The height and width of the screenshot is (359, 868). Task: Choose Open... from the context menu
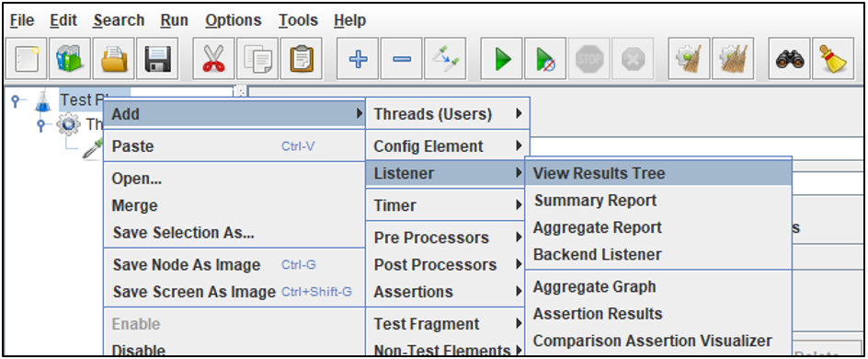point(234,179)
